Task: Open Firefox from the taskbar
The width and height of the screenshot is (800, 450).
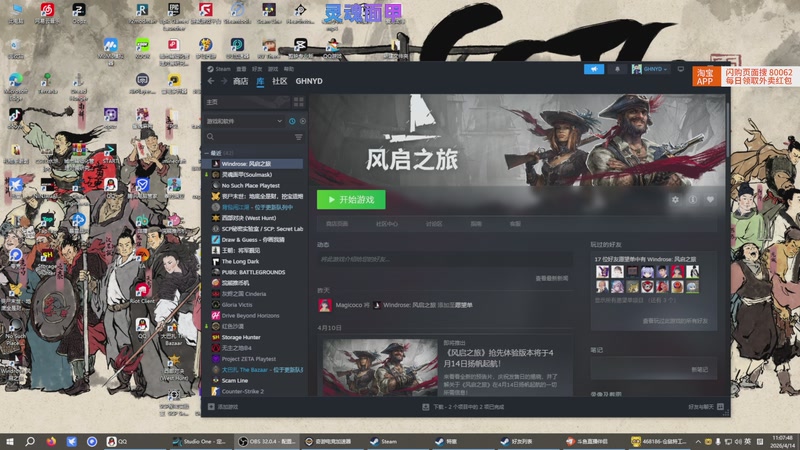Action: click(x=51, y=441)
